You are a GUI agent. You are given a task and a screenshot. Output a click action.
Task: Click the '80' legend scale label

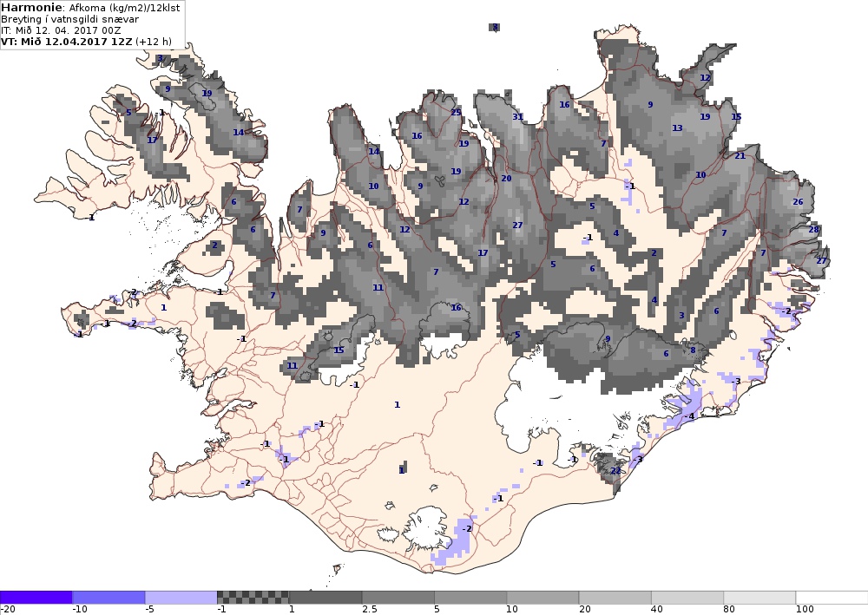(729, 610)
